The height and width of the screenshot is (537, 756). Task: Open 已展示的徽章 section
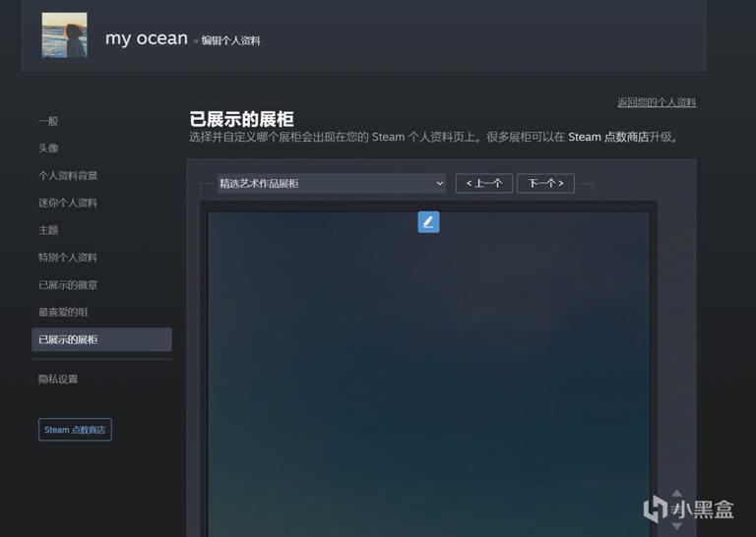(x=68, y=285)
